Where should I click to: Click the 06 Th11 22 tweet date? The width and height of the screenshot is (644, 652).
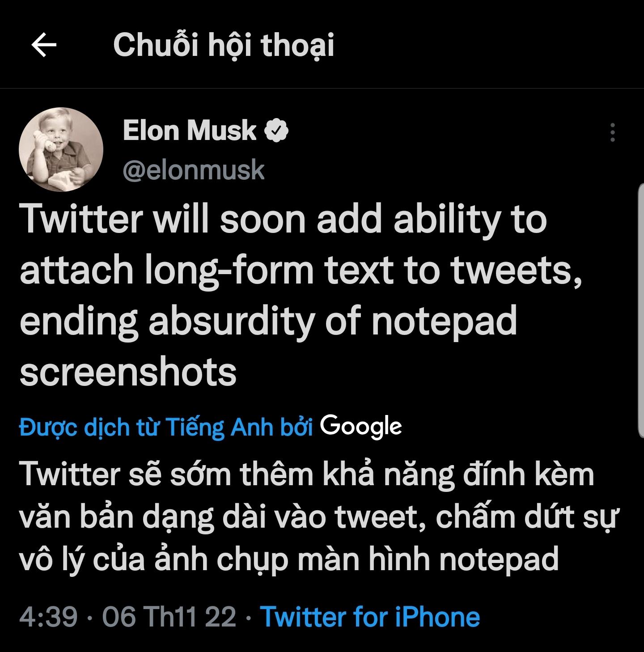(169, 617)
